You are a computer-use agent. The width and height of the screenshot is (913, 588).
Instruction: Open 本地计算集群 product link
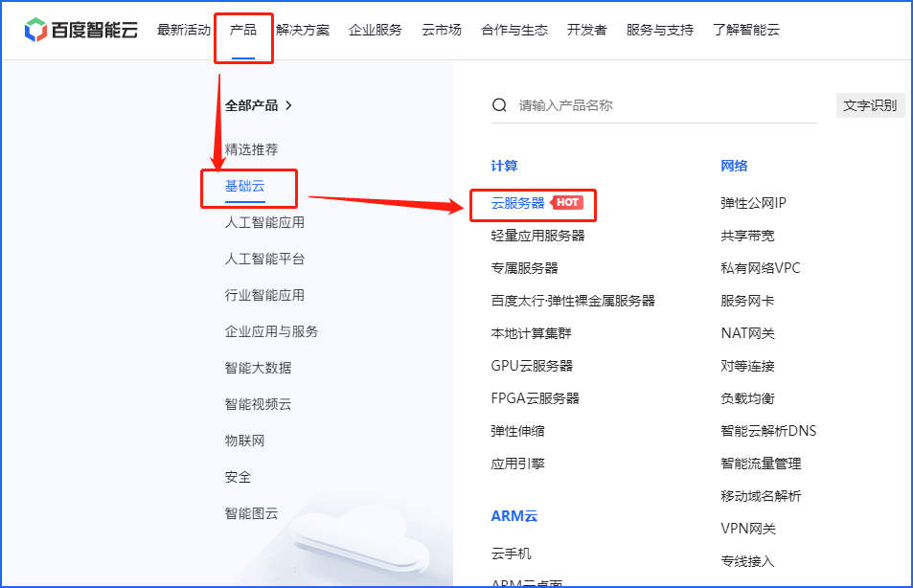pyautogui.click(x=531, y=333)
